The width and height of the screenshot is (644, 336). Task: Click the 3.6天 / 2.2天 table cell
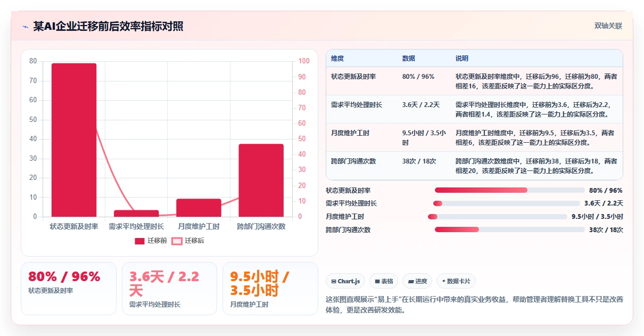[421, 105]
